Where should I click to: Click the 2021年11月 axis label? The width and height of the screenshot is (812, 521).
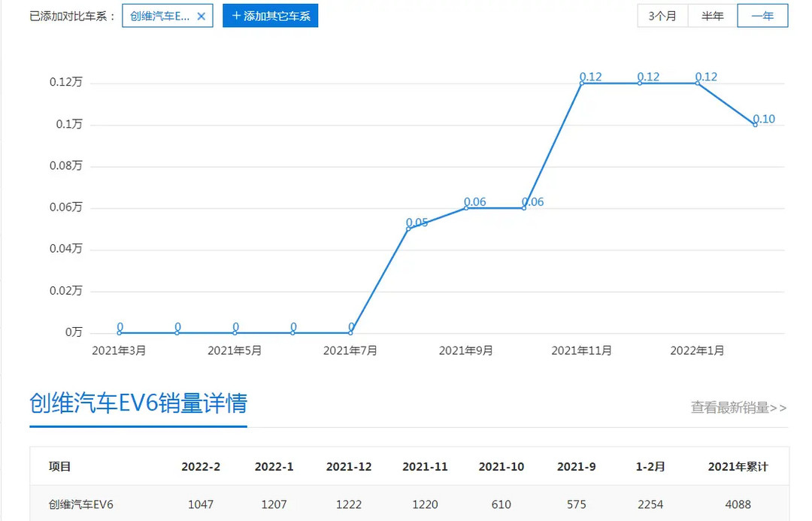(581, 350)
